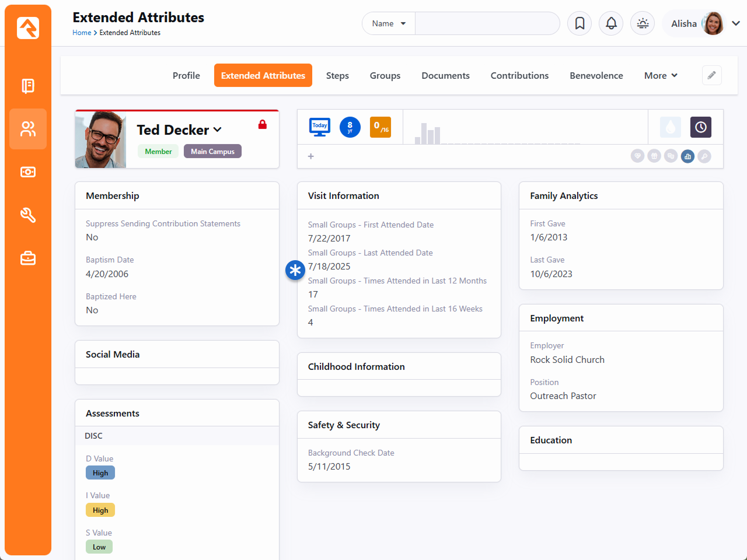Viewport: 747px width, 560px height.
Task: Click into the search text field
Action: click(x=487, y=23)
